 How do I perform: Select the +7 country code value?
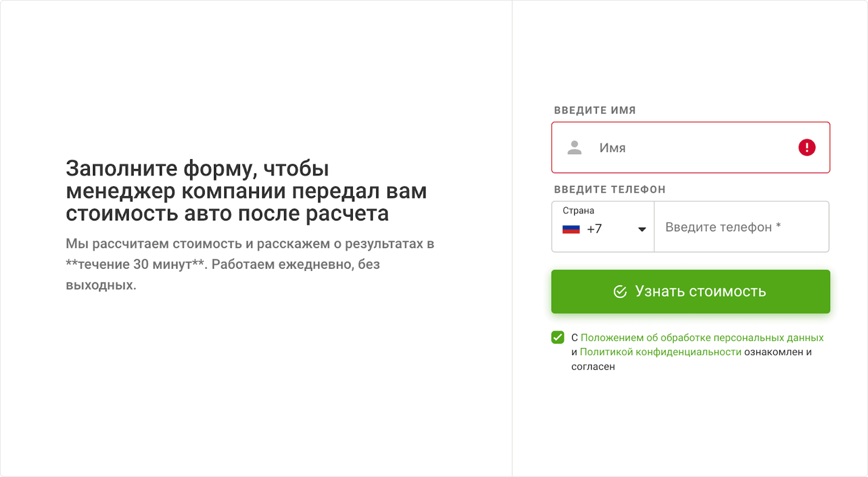[x=594, y=229]
